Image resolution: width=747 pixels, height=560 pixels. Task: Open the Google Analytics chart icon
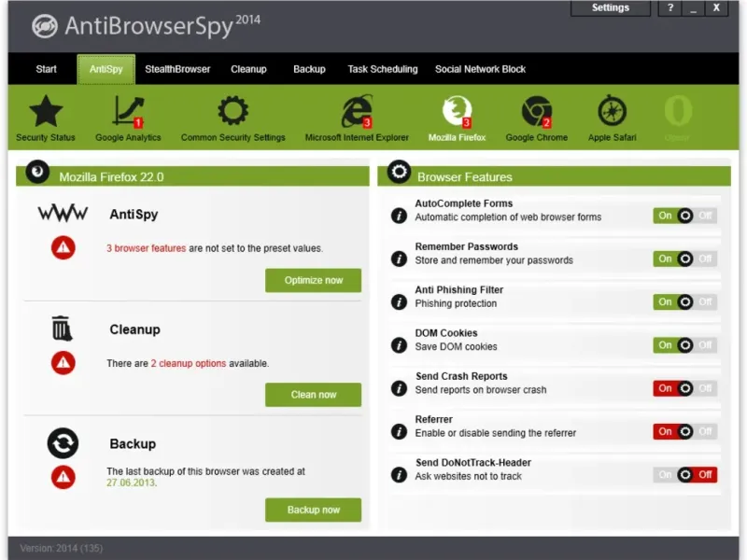click(128, 111)
